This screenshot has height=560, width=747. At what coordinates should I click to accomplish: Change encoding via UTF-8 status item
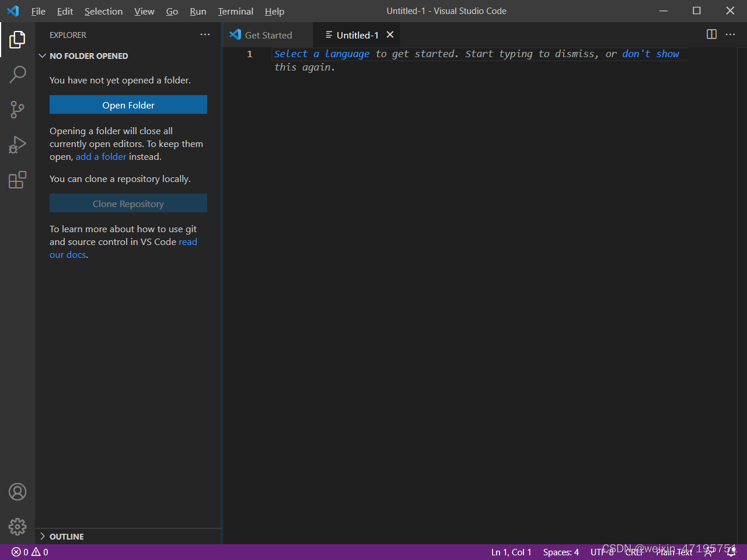point(601,552)
